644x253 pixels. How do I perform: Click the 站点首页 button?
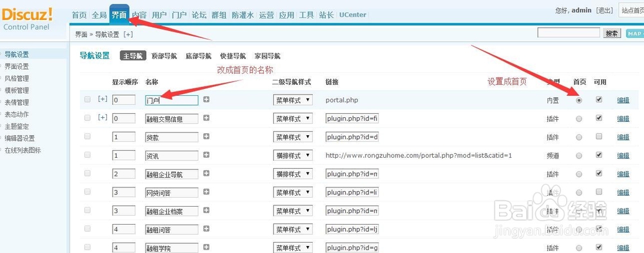coord(632,10)
